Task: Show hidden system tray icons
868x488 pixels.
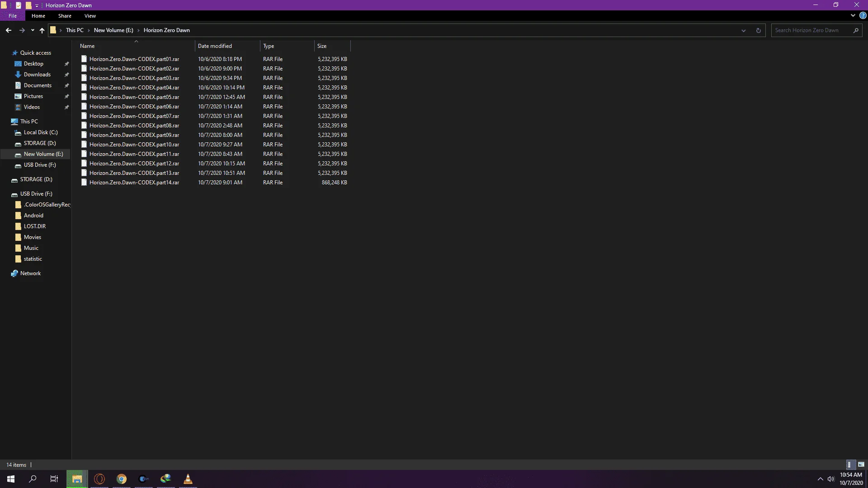Action: pyautogui.click(x=821, y=479)
